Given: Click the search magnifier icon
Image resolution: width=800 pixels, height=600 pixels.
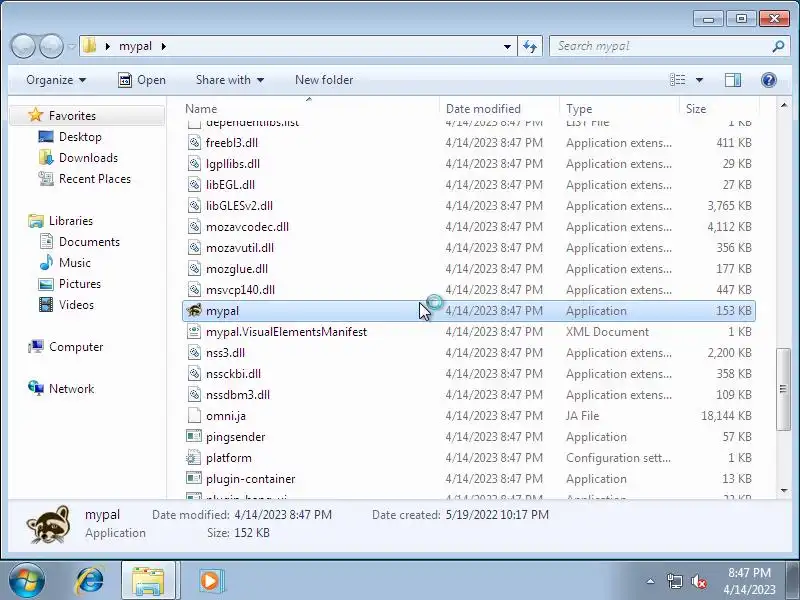Looking at the screenshot, I should click(x=778, y=46).
